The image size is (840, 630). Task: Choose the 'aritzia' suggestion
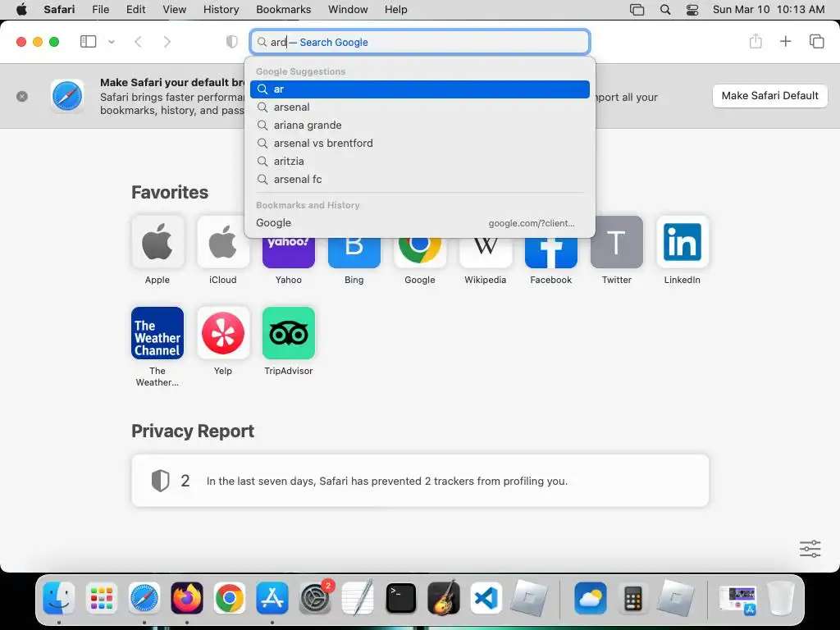(420, 162)
